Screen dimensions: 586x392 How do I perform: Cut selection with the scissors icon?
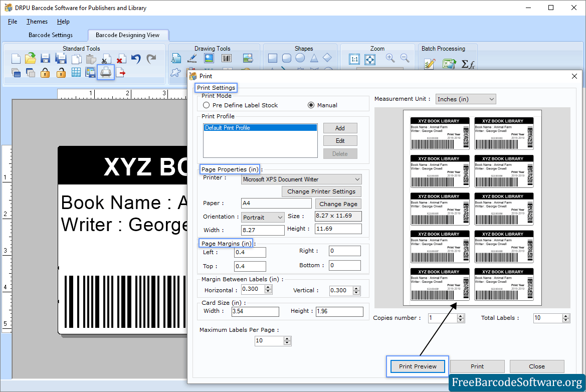(106, 59)
